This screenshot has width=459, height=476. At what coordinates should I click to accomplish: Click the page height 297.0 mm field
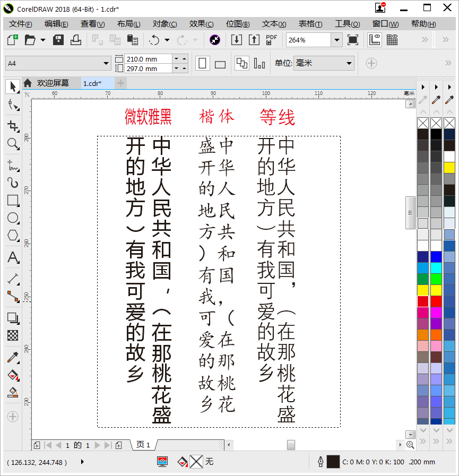point(148,68)
